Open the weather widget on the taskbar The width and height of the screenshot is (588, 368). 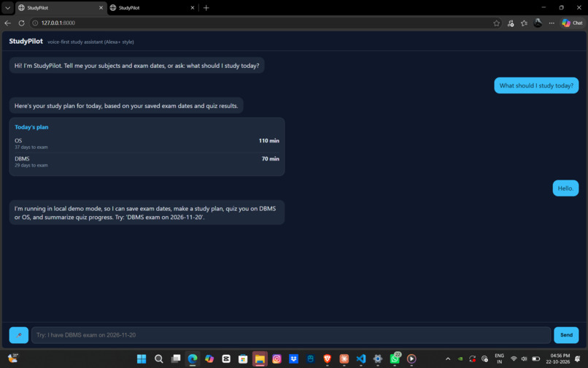[x=13, y=359]
